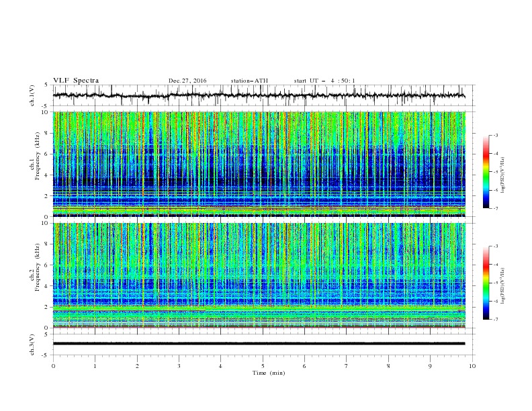Image resolution: width=532 pixels, height=411 pixels.
Task: Click time axis tick label "1"
Action: 95,366
